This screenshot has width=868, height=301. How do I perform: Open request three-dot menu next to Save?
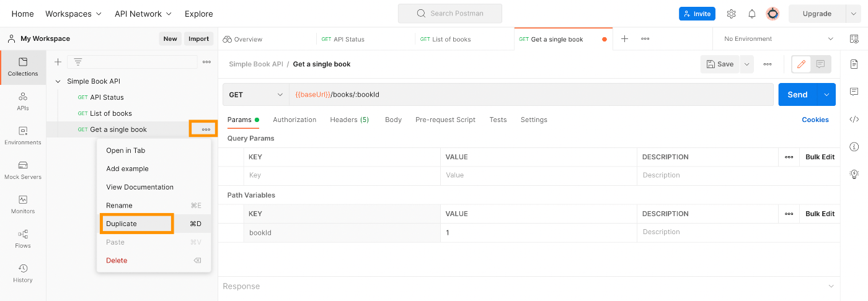768,64
